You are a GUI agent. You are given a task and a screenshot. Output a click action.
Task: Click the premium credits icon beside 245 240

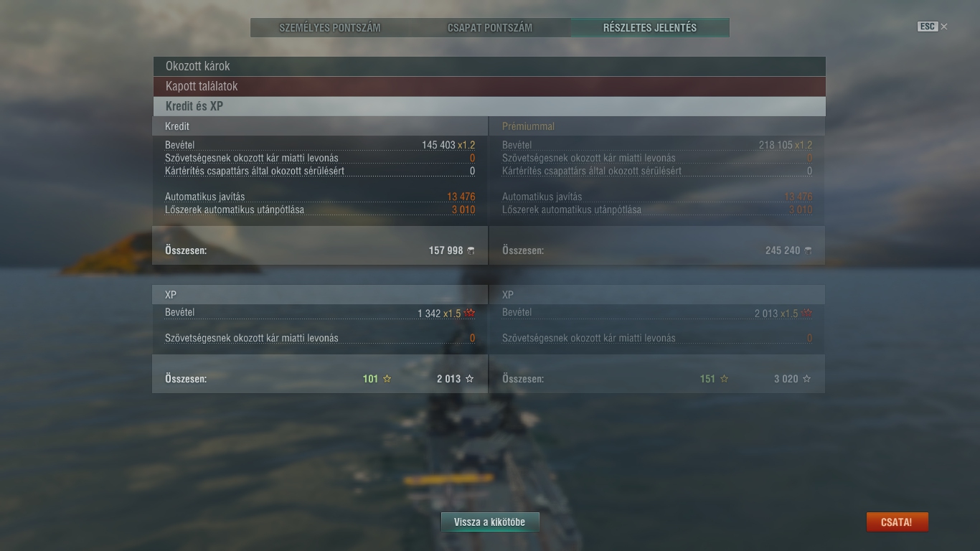[x=808, y=250]
